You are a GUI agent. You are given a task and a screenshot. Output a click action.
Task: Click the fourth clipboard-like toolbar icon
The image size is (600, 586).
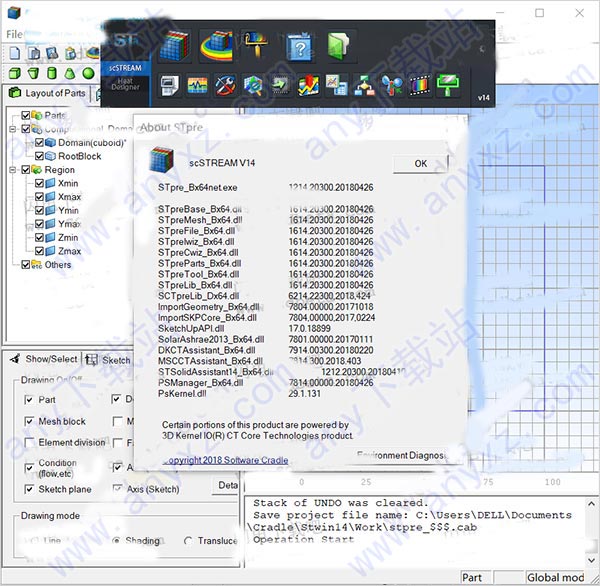[70, 53]
